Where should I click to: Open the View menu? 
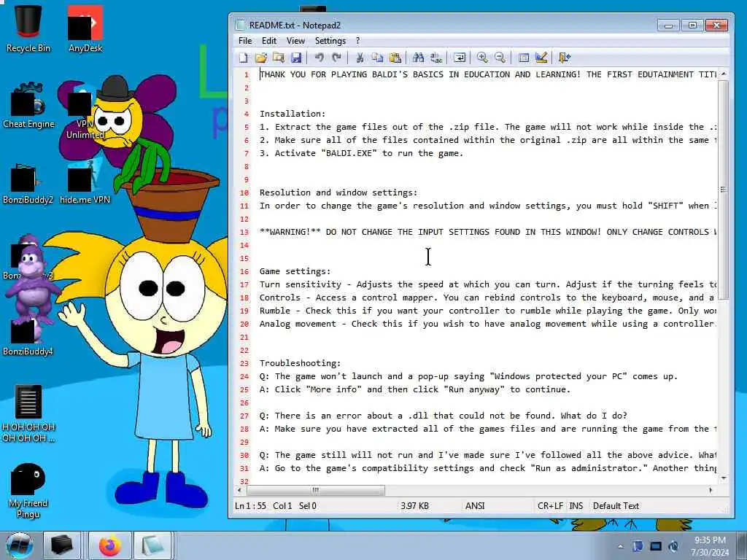point(295,41)
